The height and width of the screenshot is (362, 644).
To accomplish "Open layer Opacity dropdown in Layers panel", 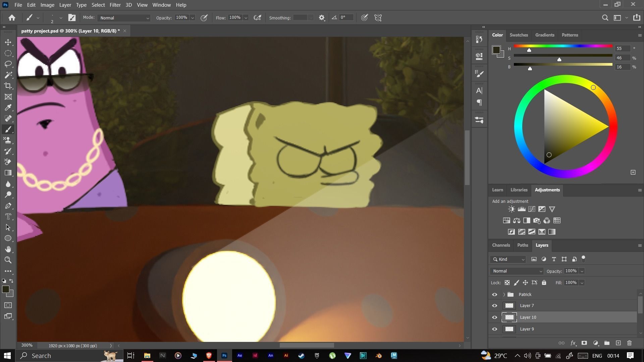I will tap(582, 271).
